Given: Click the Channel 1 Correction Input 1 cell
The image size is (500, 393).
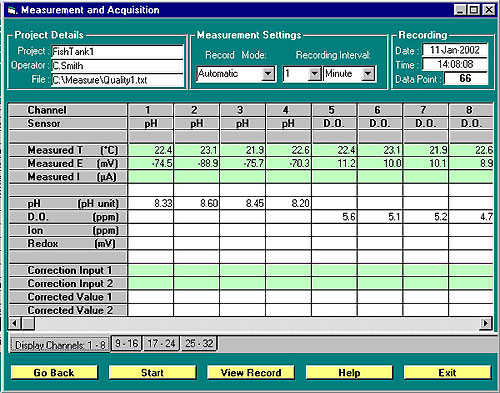Looking at the screenshot, I should click(151, 270).
